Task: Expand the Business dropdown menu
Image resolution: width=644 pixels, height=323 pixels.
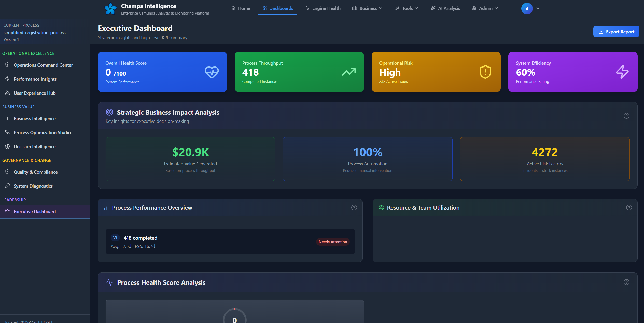Action: click(x=367, y=8)
